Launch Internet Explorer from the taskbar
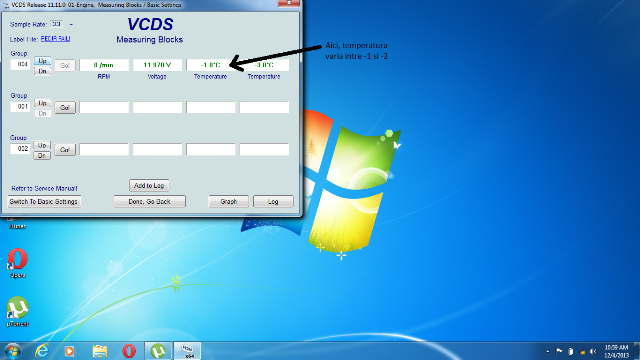 coord(42,351)
